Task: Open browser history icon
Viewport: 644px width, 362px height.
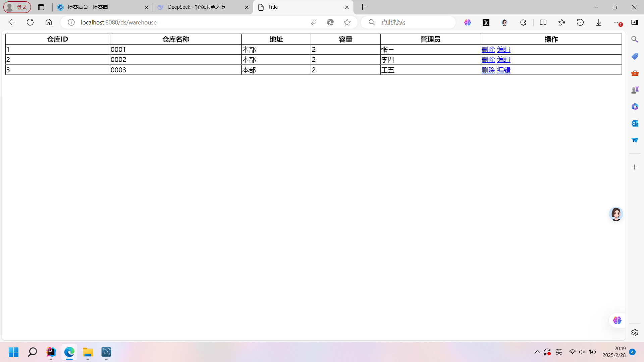Action: pos(580,22)
